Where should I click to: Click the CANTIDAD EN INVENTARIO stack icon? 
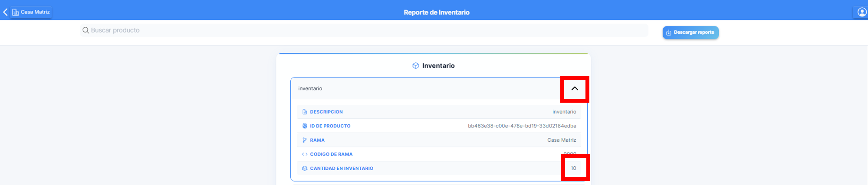pos(305,169)
